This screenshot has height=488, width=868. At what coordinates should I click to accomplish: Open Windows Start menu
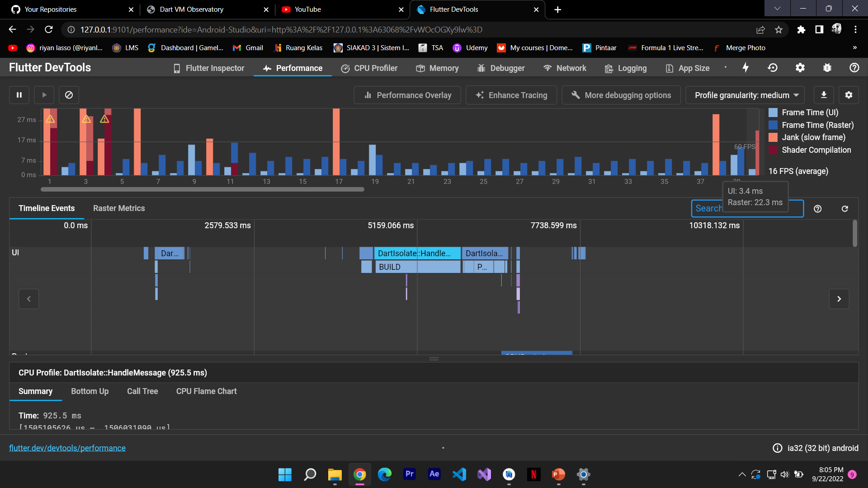(285, 474)
